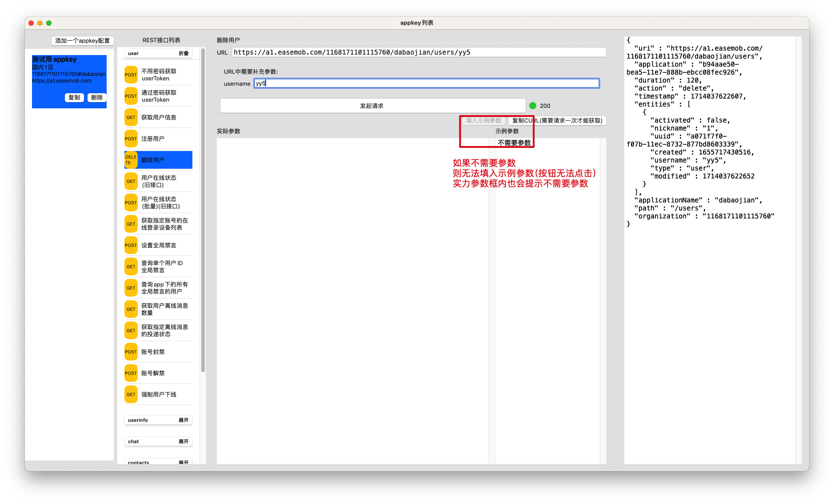Click the URL text field
This screenshot has width=834, height=504.
pyautogui.click(x=419, y=52)
